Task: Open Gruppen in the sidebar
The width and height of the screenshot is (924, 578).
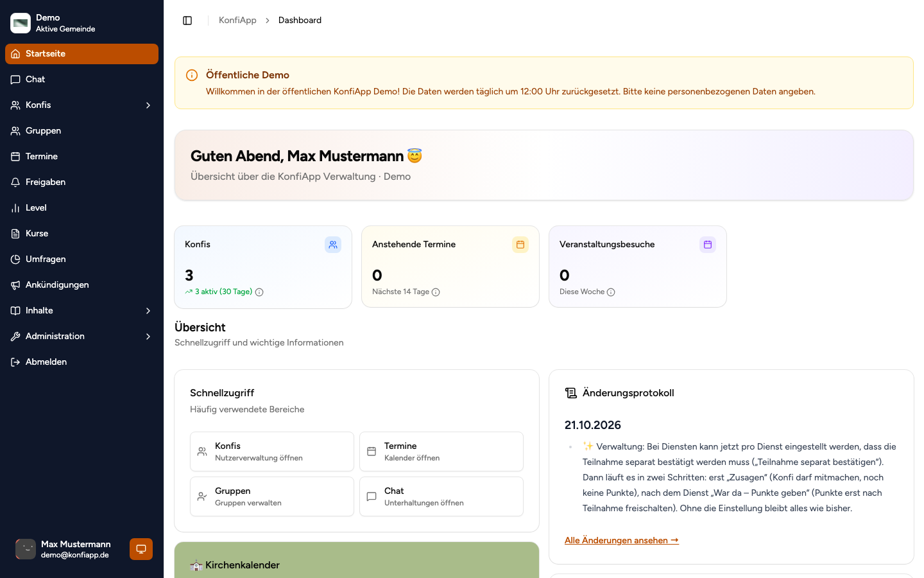Action: (81, 131)
